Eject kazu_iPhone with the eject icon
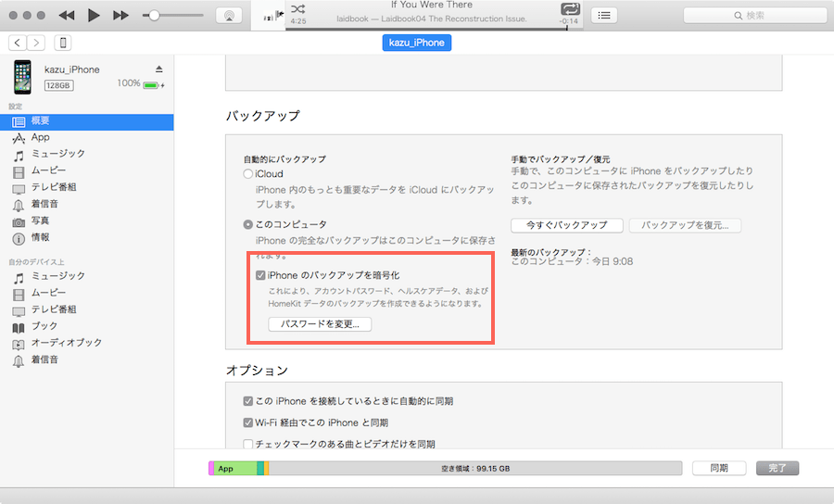The width and height of the screenshot is (834, 504). coord(159,69)
